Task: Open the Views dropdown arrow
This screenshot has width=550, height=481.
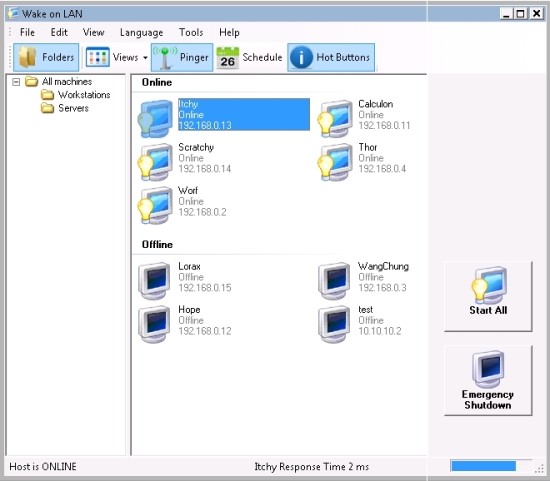Action: [145, 58]
